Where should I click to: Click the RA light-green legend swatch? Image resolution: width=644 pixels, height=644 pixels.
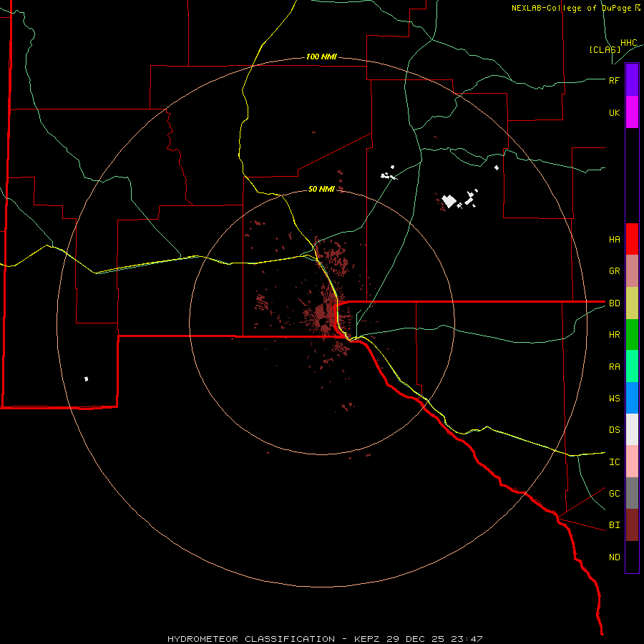tap(632, 366)
